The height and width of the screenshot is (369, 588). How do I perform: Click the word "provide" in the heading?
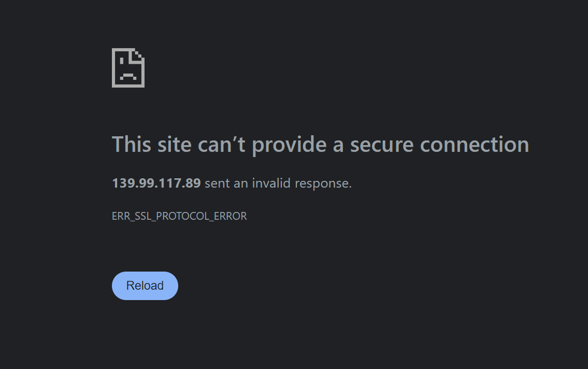point(290,144)
